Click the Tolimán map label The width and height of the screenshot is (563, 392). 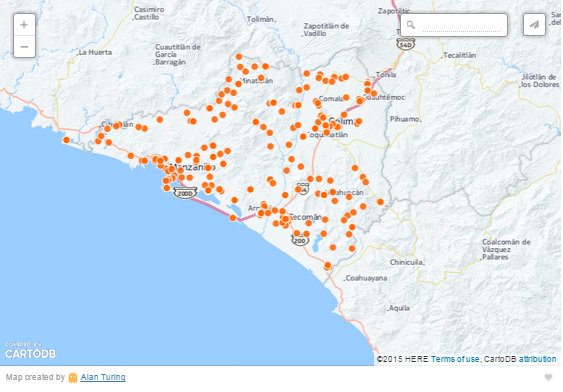[261, 19]
